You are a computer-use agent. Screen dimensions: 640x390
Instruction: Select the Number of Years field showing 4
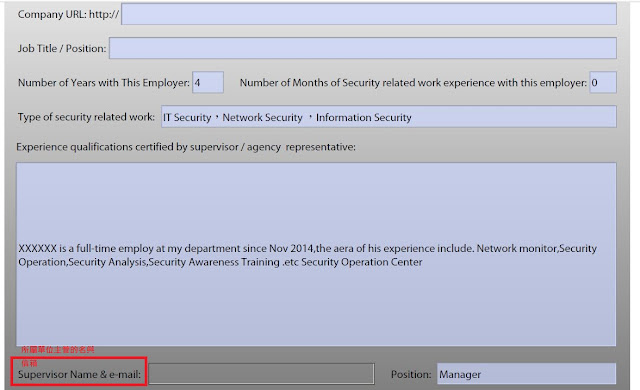point(208,82)
